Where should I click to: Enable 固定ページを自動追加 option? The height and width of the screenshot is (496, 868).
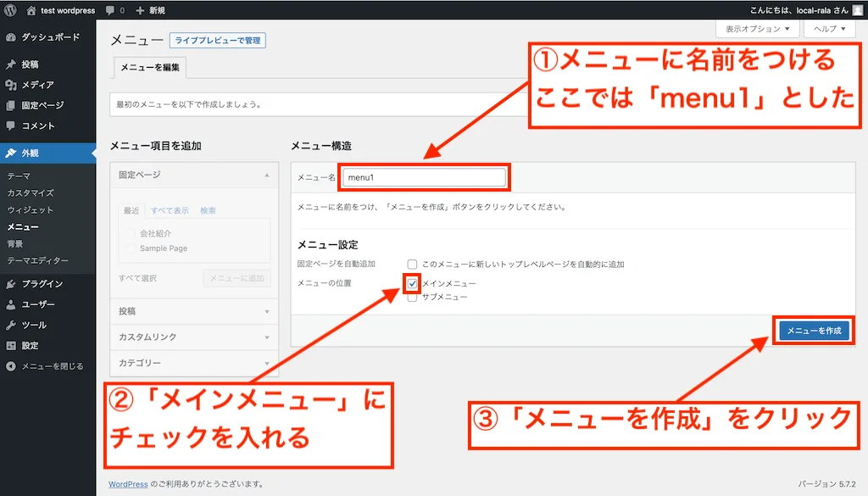(x=413, y=264)
